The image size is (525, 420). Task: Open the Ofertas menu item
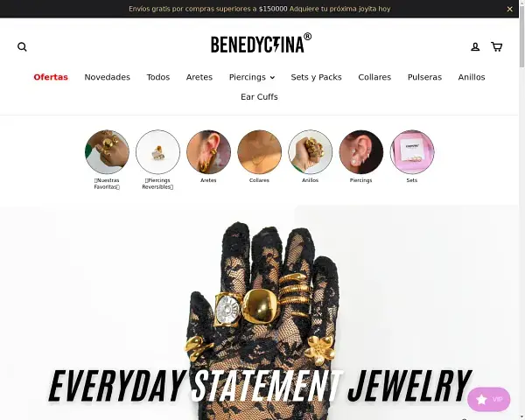click(51, 77)
